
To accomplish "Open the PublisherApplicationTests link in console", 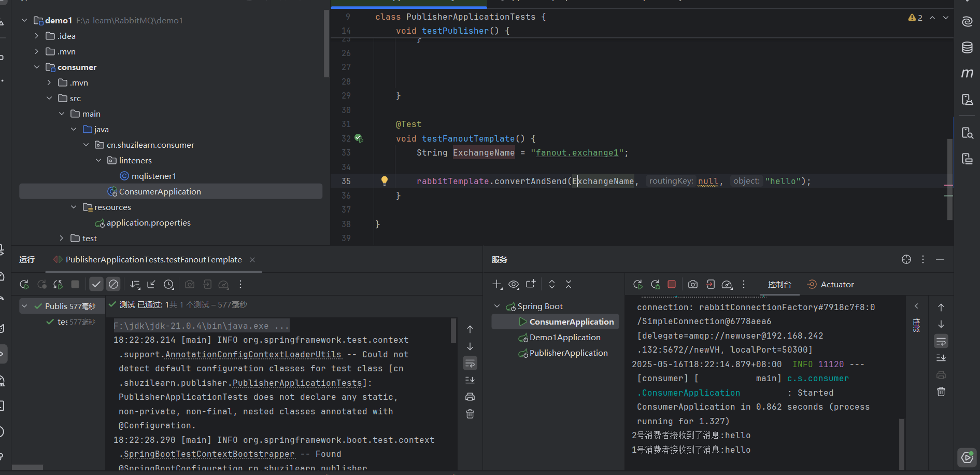I will [297, 383].
